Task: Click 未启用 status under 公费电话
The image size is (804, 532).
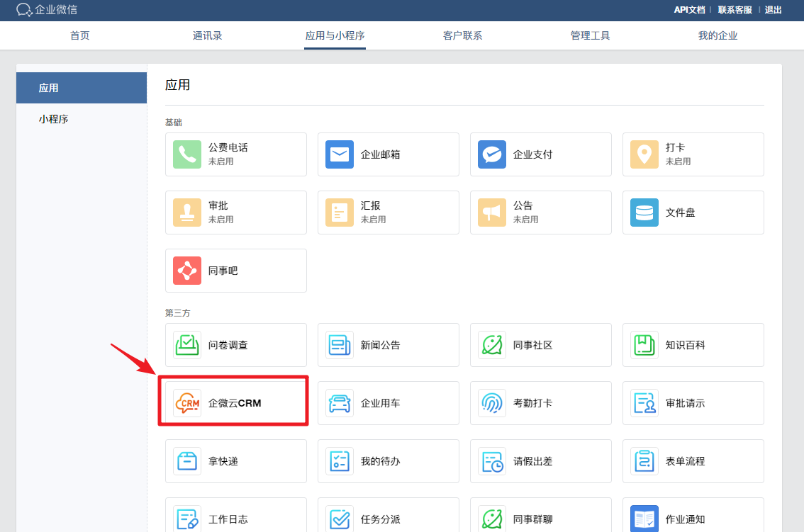Action: pos(221,162)
